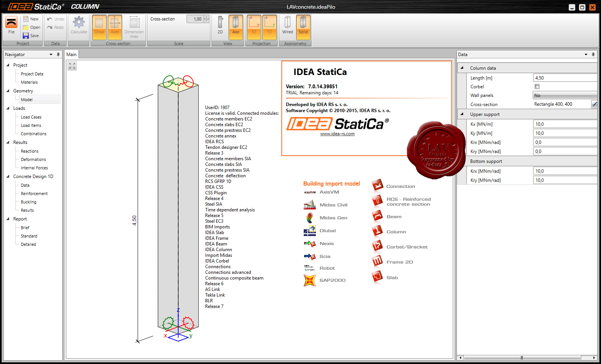This screenshot has height=364, width=601.
Task: Click the Length [m] value field
Action: (x=565, y=78)
